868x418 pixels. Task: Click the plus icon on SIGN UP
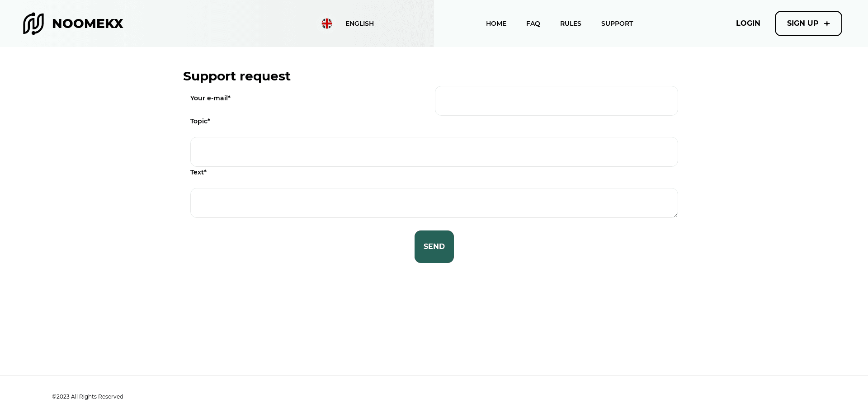pos(827,23)
